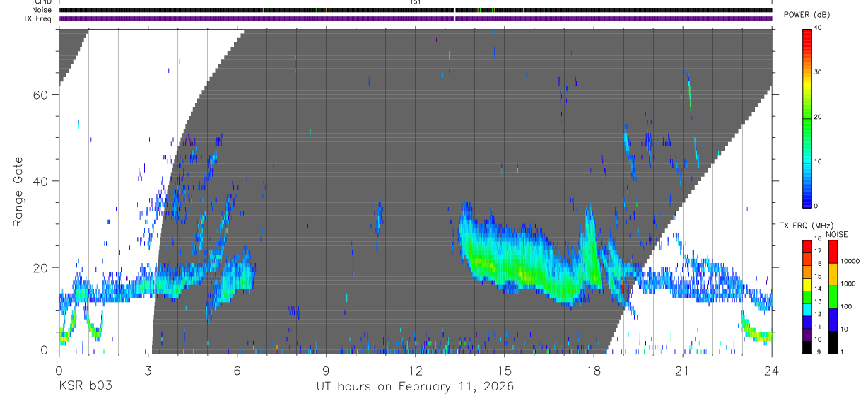Click the Range Gate axis title

click(18, 192)
